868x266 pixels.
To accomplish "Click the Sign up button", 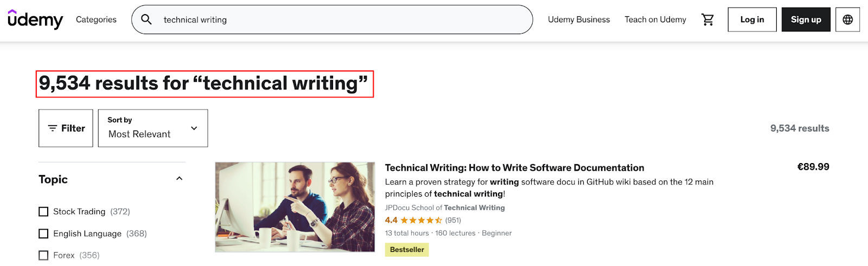I will click(x=806, y=20).
